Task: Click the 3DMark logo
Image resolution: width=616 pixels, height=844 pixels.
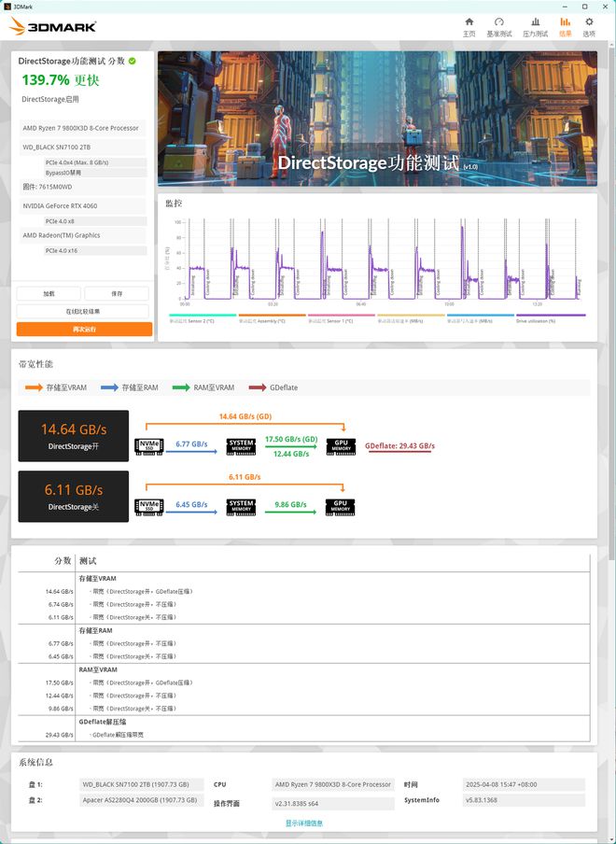Action: [54, 27]
